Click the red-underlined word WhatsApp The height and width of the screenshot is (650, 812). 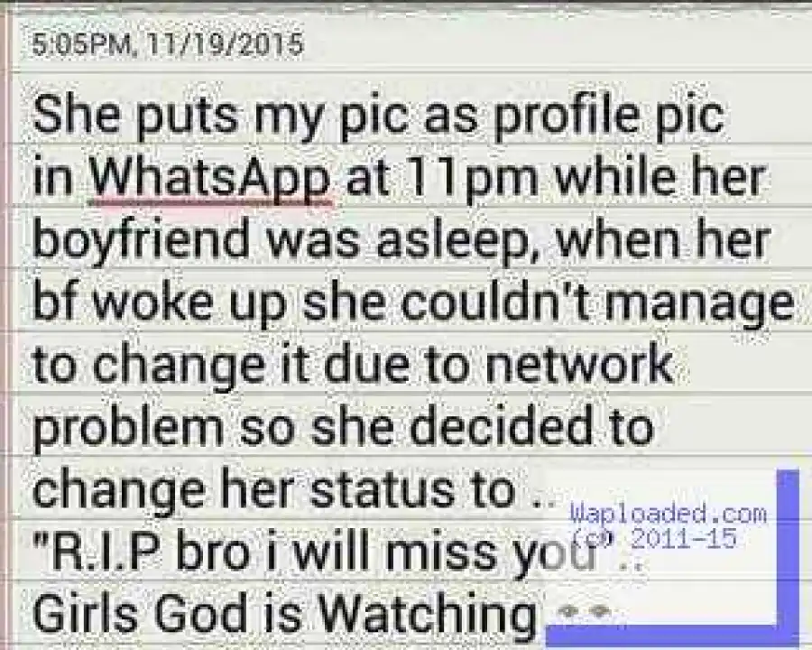pyautogui.click(x=211, y=180)
